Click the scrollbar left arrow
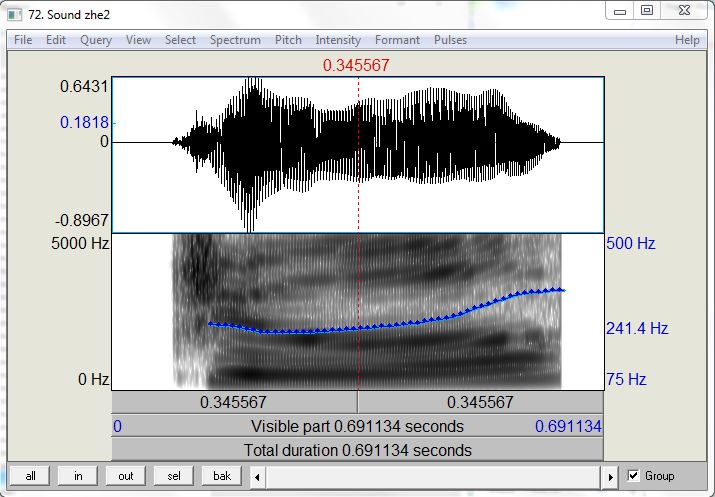 point(257,477)
